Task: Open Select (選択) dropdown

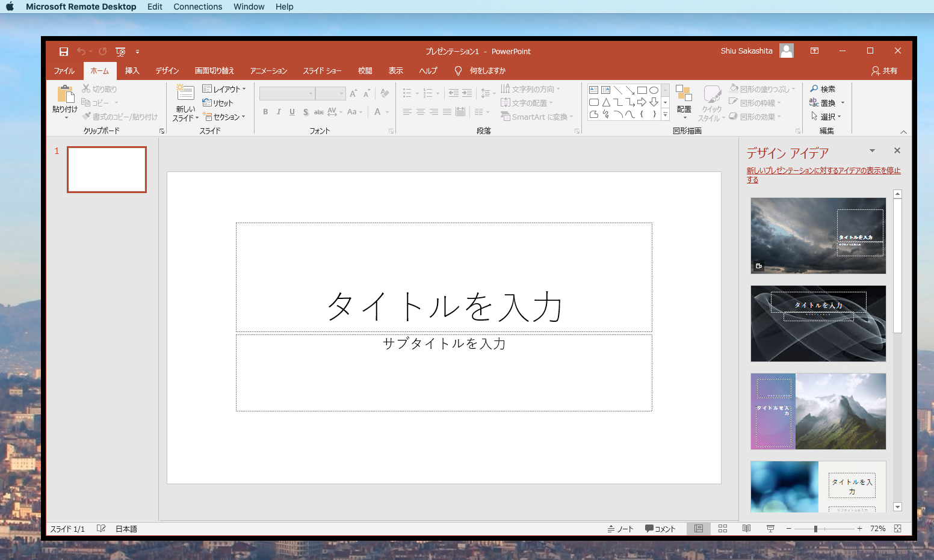Action: coord(826,117)
